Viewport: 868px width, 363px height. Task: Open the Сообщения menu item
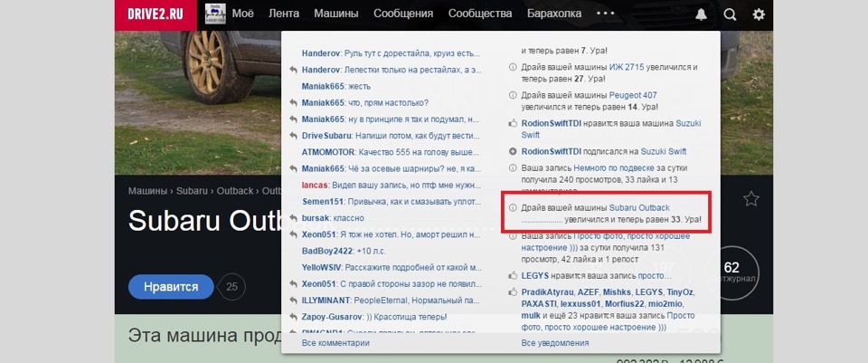pyautogui.click(x=403, y=14)
